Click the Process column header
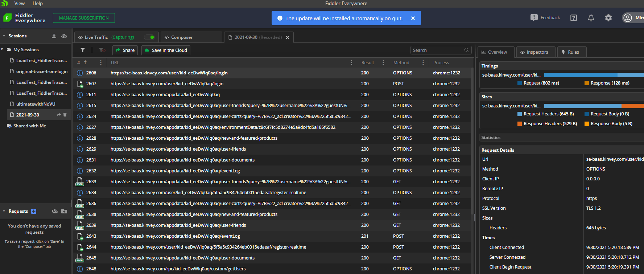Viewport: 644px width, 274px height. (441, 62)
